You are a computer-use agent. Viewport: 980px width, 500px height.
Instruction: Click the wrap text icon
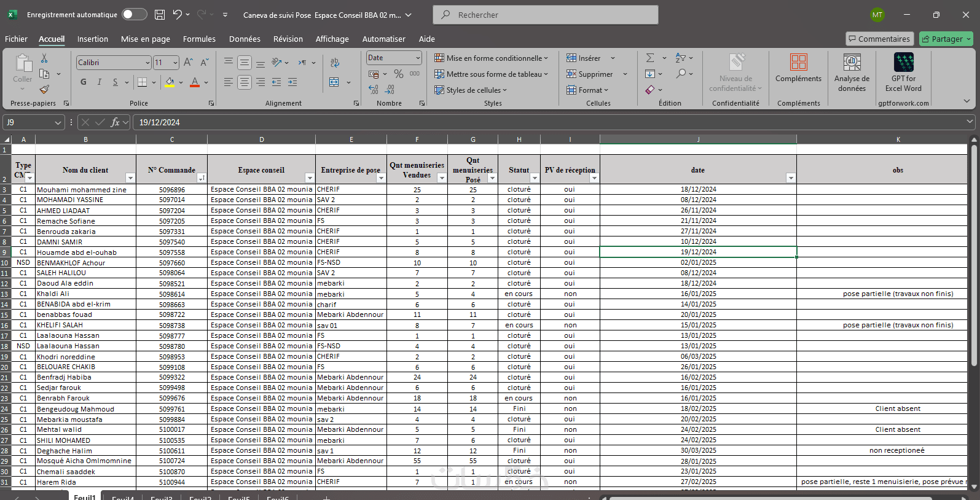(335, 63)
